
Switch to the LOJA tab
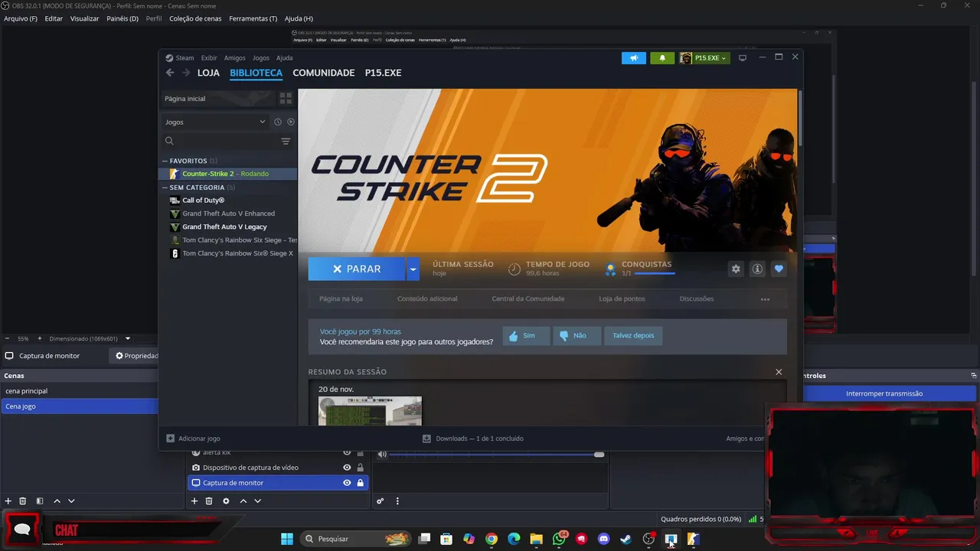(208, 73)
